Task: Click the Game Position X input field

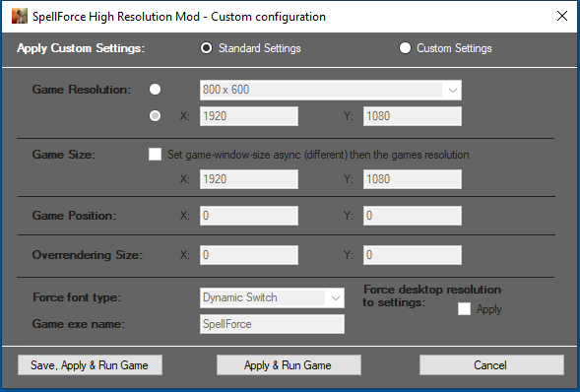Action: point(249,216)
